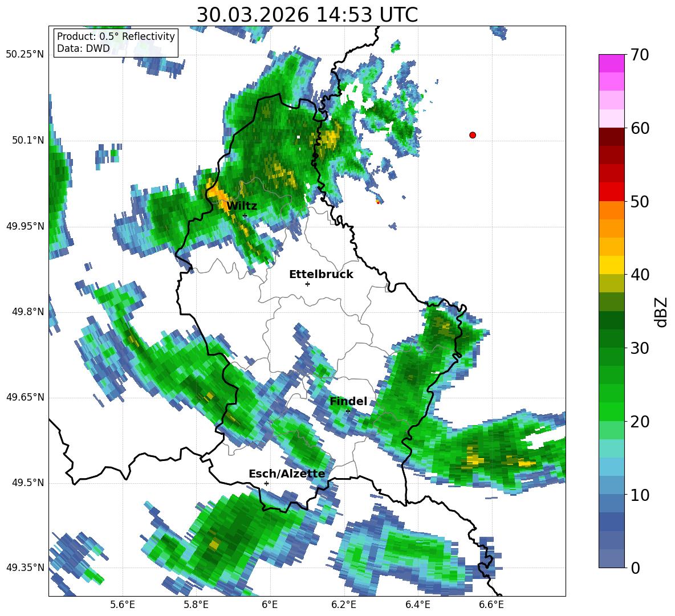675x616 pixels.
Task: Click the 49.95°N latitude label
Action: [25, 226]
